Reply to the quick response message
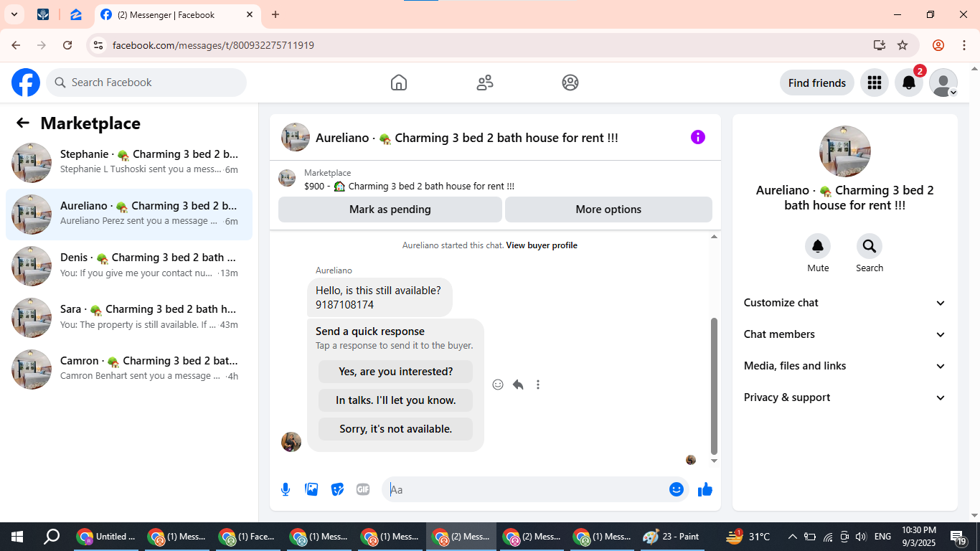 pyautogui.click(x=518, y=385)
